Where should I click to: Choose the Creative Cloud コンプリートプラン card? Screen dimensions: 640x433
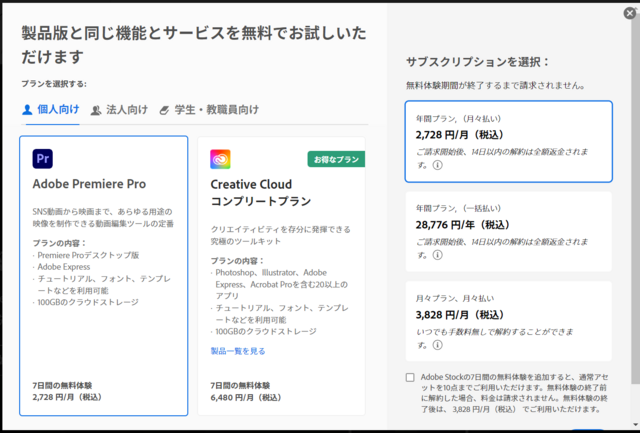[281, 276]
